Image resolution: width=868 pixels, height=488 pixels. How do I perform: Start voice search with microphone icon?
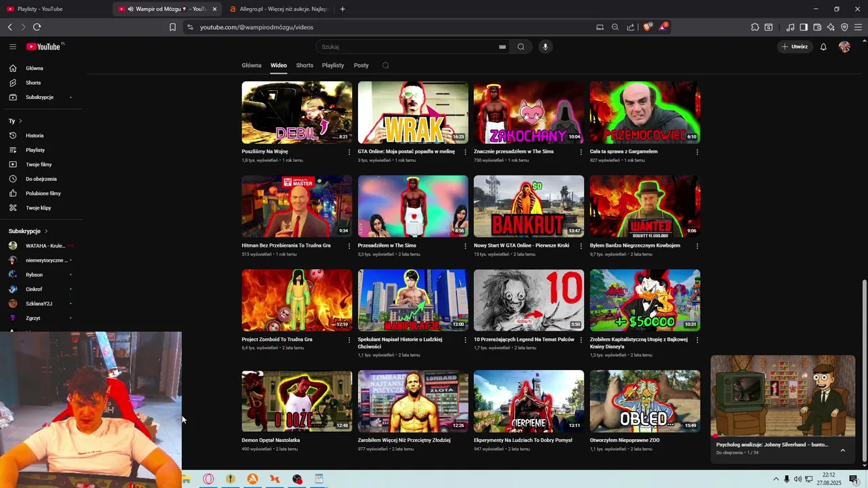click(545, 47)
